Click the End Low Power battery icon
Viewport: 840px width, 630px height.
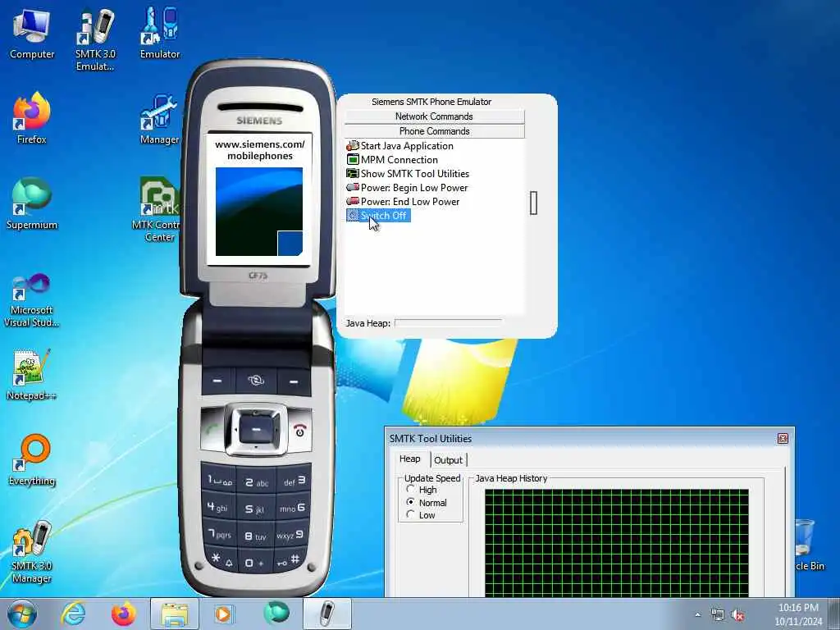(x=353, y=202)
